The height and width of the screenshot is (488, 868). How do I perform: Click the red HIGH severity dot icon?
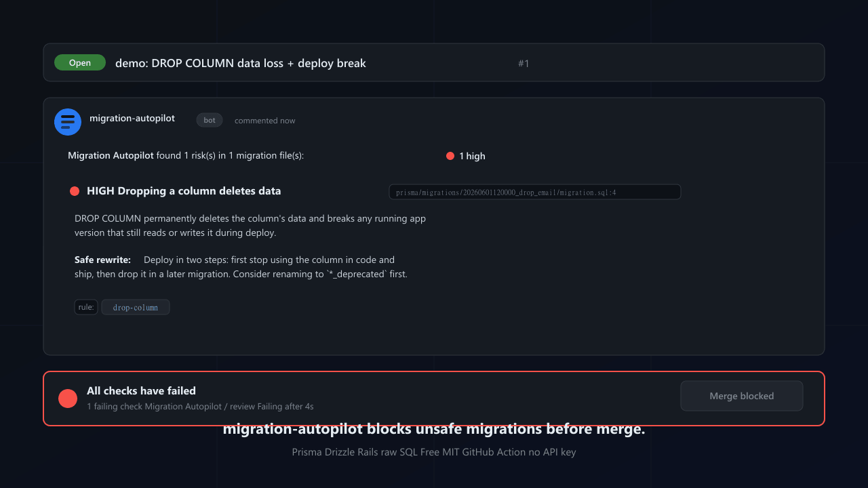(75, 191)
